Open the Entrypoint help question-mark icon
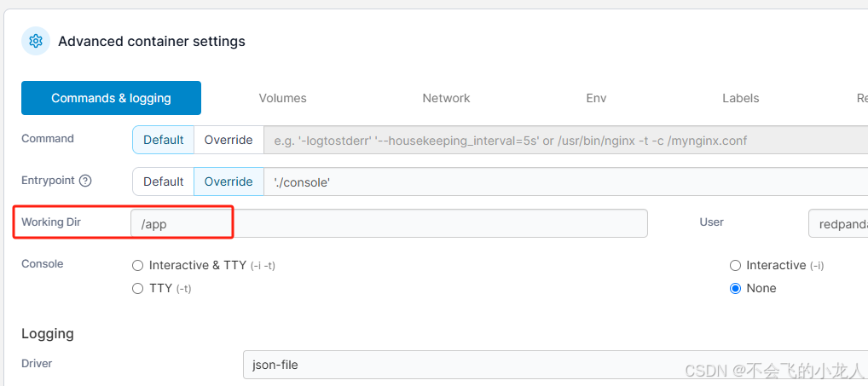The width and height of the screenshot is (868, 386). point(85,181)
